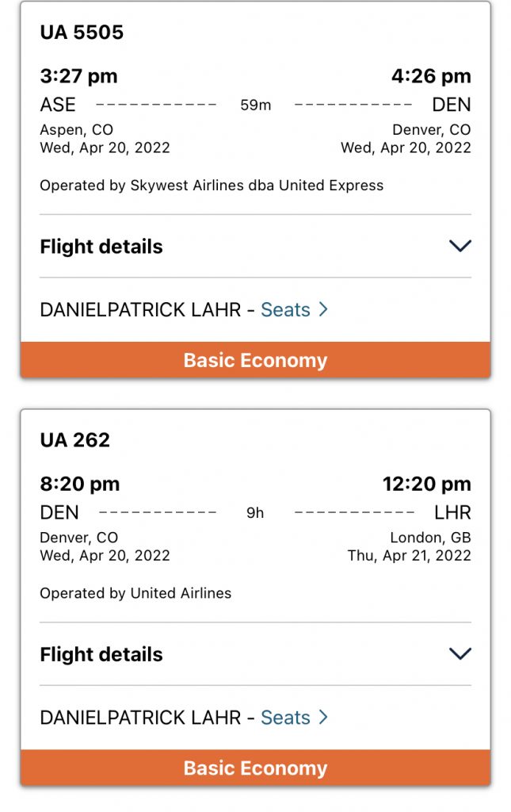The height and width of the screenshot is (812, 511).
Task: Select ASE departure airport code
Action: 58,105
